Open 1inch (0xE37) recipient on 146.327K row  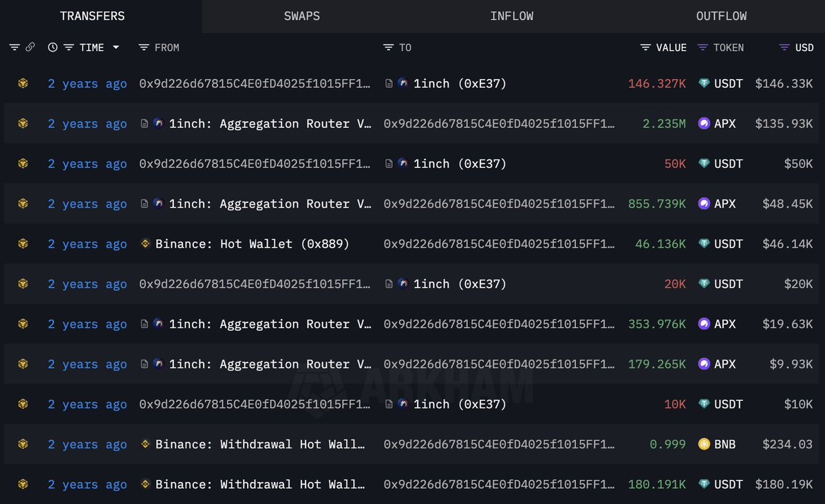coord(460,83)
